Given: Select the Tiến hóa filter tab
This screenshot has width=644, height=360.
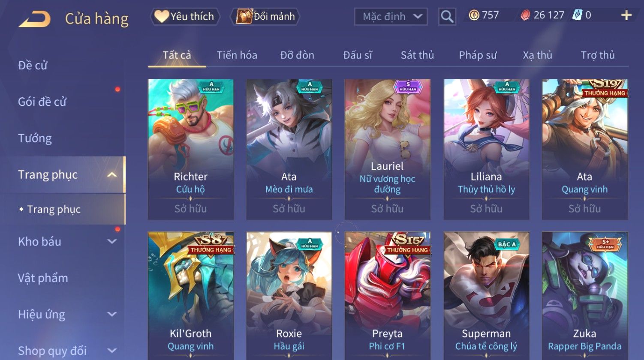Looking at the screenshot, I should click(x=237, y=55).
